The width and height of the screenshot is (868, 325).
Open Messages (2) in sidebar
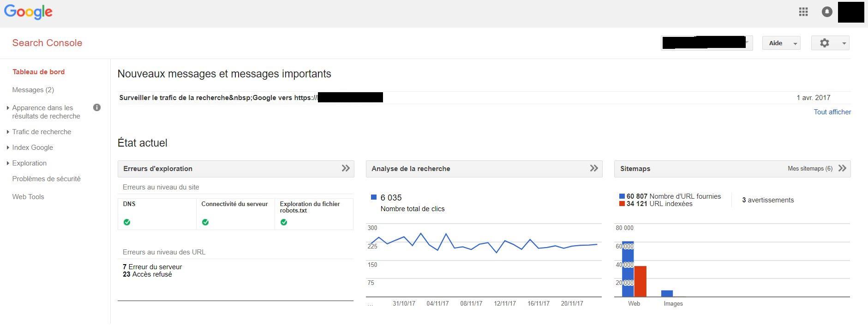tap(33, 90)
